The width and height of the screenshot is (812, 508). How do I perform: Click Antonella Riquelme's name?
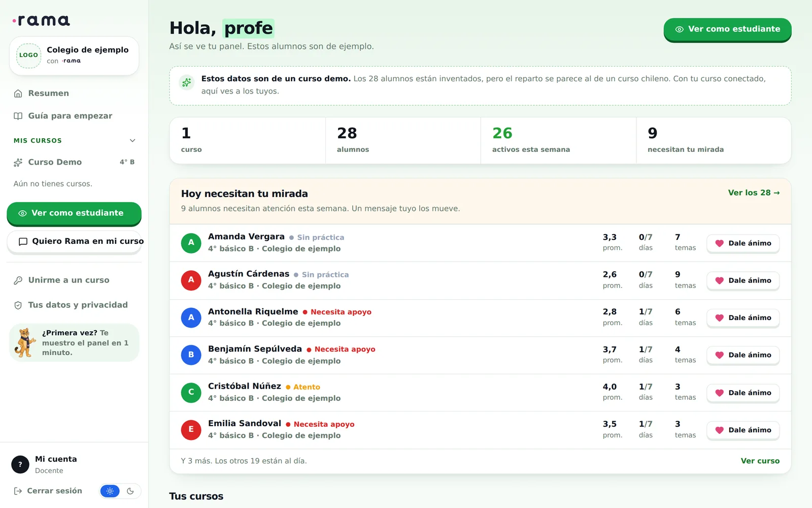[253, 311]
